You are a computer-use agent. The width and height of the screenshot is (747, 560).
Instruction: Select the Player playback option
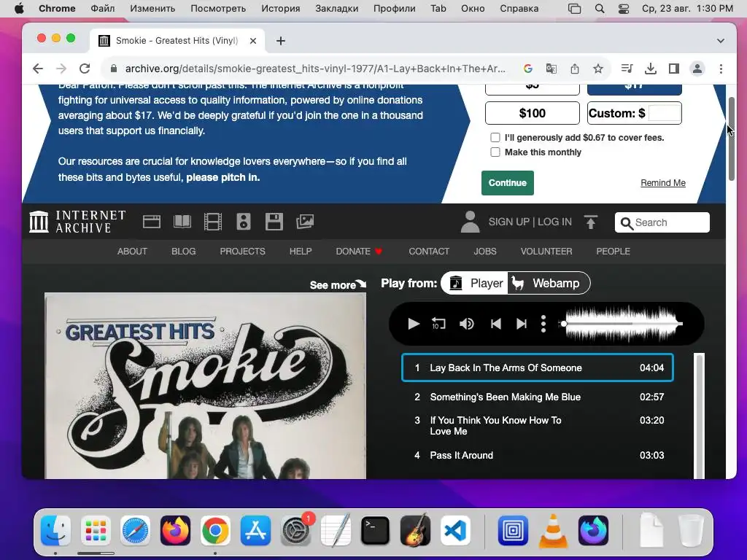pyautogui.click(x=475, y=284)
